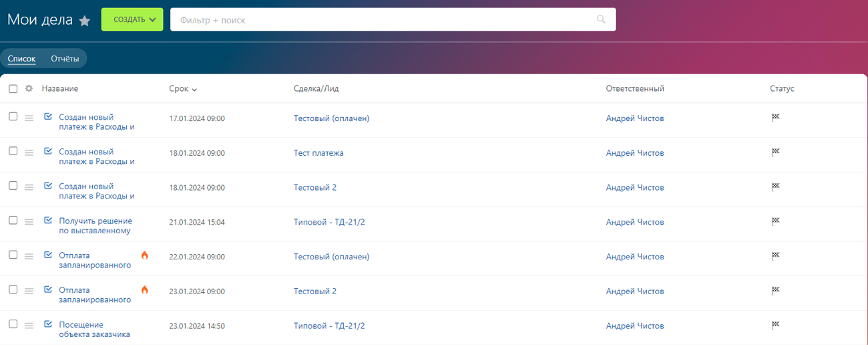Select the Список tab

coord(21,59)
